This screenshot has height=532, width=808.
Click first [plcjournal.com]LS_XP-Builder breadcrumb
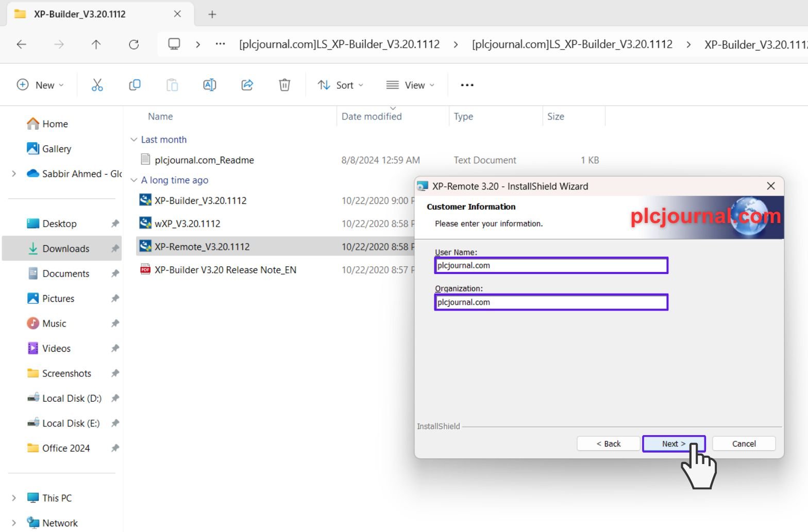click(339, 44)
